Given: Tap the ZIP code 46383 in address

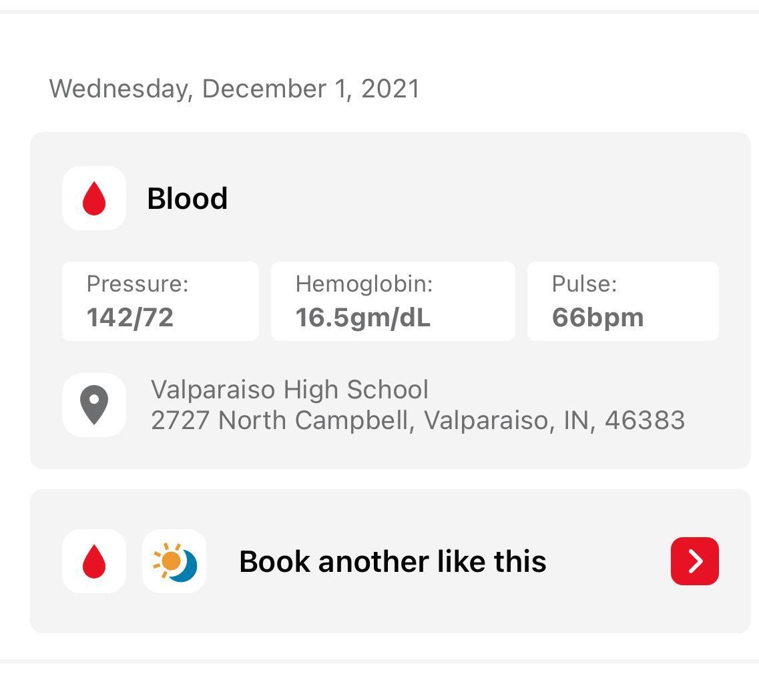Looking at the screenshot, I should click(645, 420).
